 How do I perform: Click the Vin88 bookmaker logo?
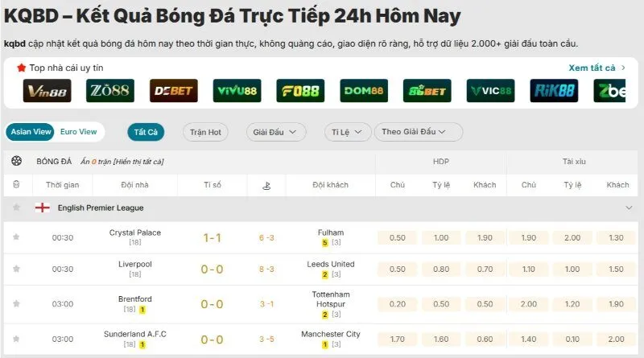tap(47, 91)
